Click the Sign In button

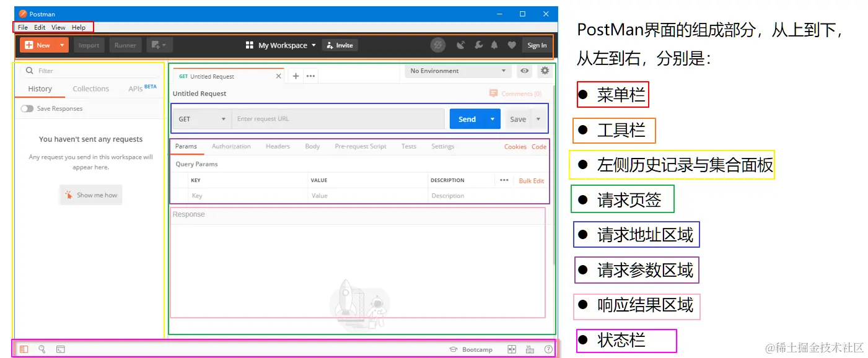tap(537, 45)
